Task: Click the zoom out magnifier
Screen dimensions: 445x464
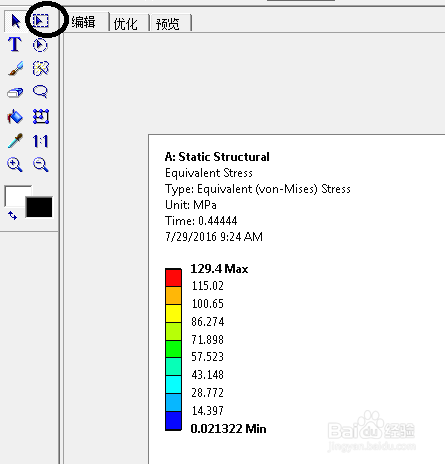Action: point(41,165)
